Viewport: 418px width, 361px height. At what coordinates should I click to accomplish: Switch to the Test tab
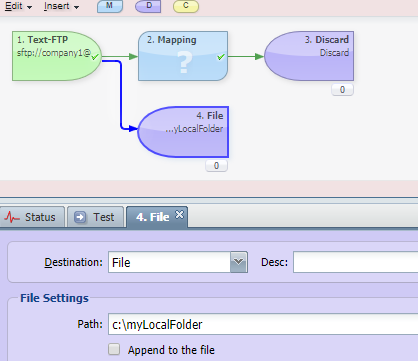(96, 217)
